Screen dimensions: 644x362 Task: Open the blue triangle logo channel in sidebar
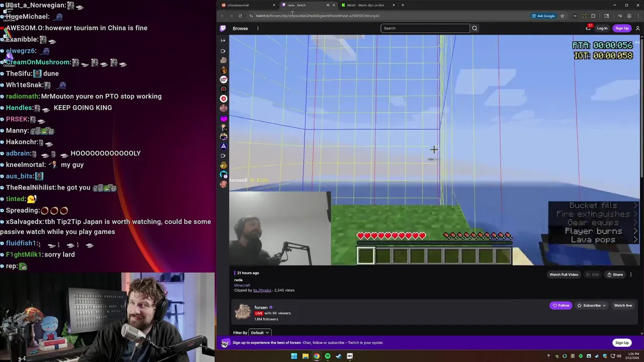223,146
